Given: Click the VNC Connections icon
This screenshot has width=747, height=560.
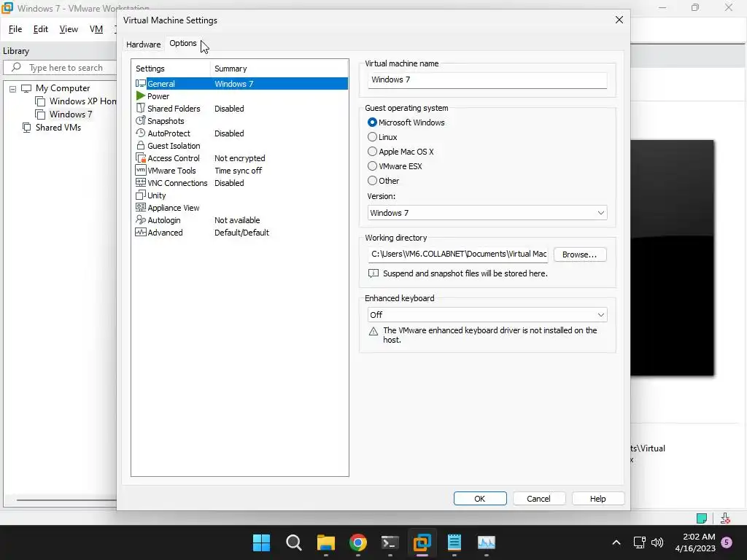Looking at the screenshot, I should (141, 182).
